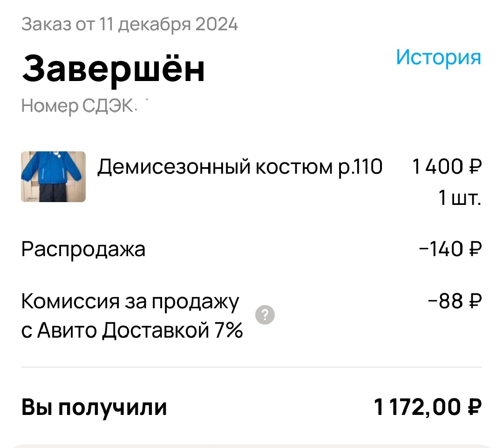This screenshot has height=448, width=503.
Task: Click the order thumbnail of the blue suit
Action: 53,177
